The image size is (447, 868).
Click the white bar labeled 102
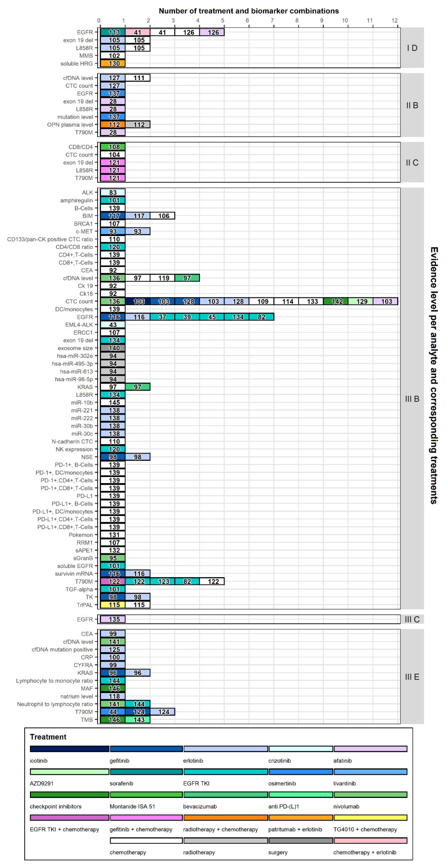tap(113, 56)
